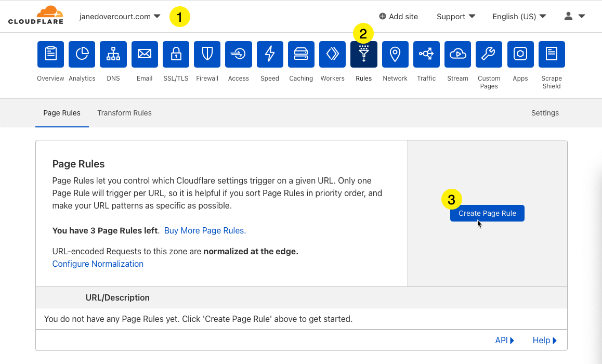Image resolution: width=602 pixels, height=364 pixels.
Task: Open the Analytics pie chart icon
Action: click(x=82, y=54)
